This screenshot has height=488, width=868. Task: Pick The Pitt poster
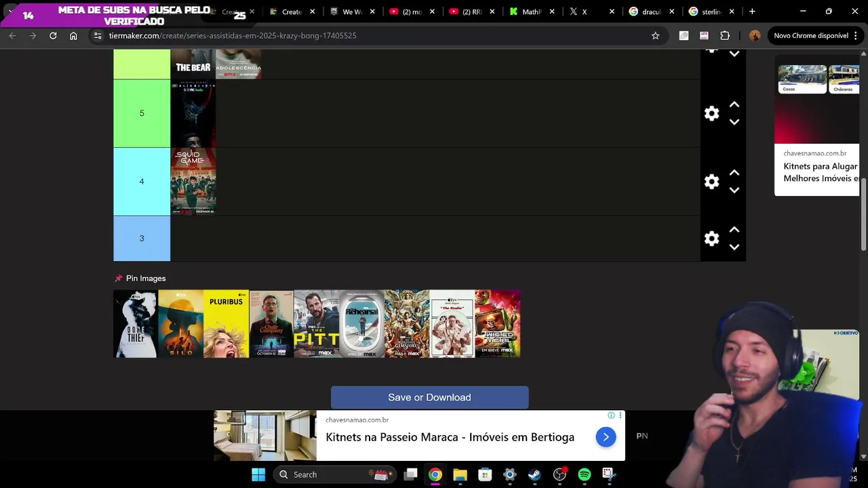[317, 324]
